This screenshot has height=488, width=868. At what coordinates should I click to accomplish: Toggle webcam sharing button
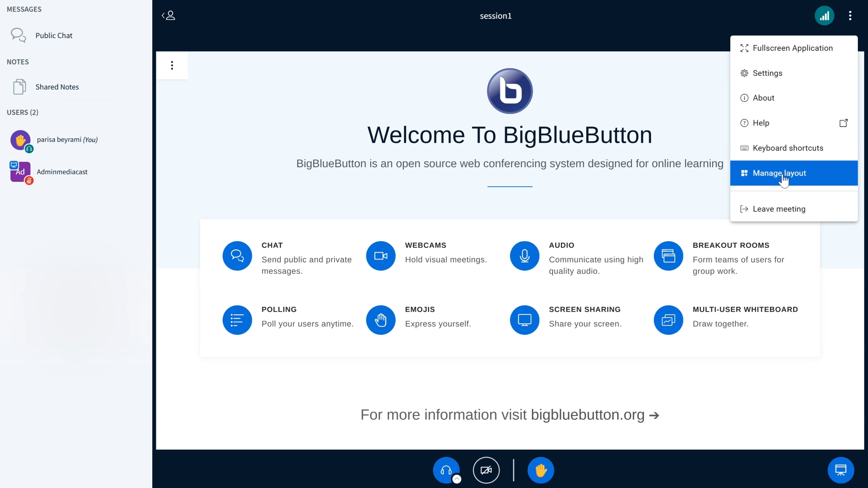486,470
